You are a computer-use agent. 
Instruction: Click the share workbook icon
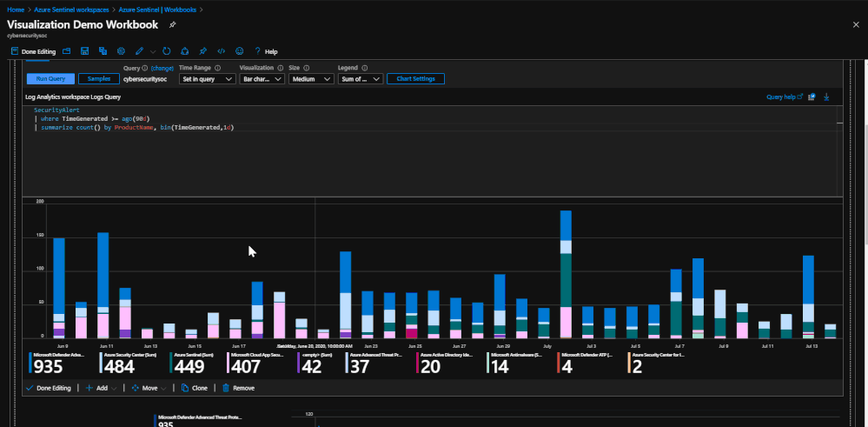pyautogui.click(x=185, y=51)
